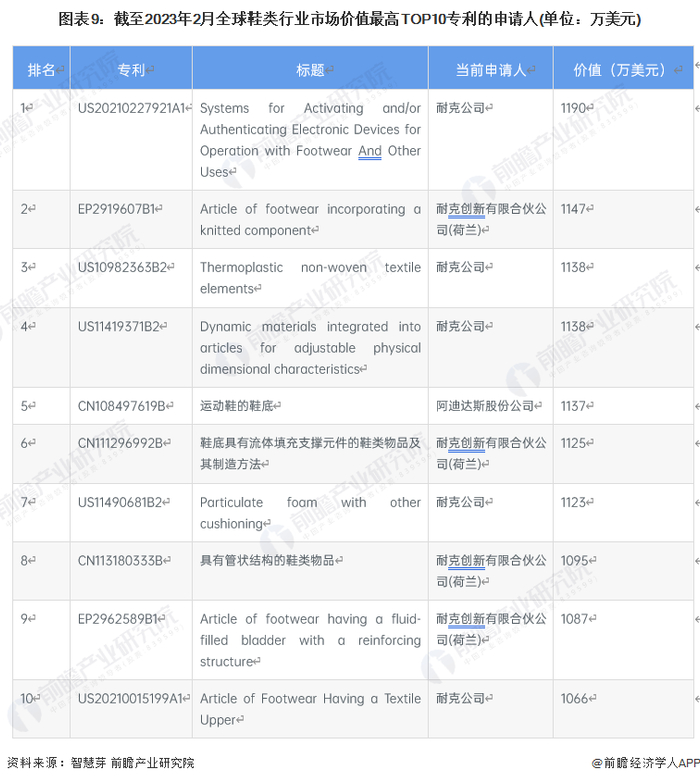Click 耐克公司 applicant in rank 10 row
Screen dimensions: 700x782
click(461, 699)
